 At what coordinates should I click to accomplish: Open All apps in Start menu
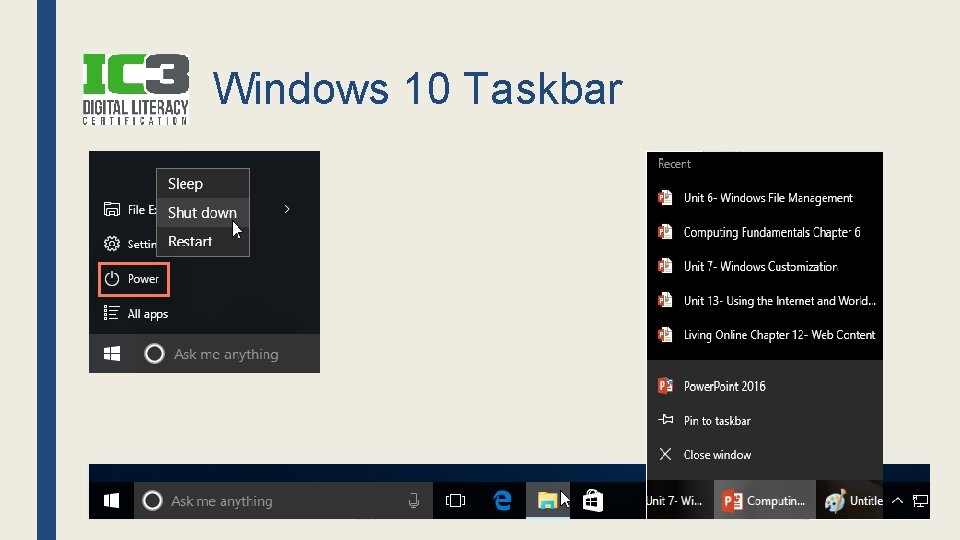(136, 313)
